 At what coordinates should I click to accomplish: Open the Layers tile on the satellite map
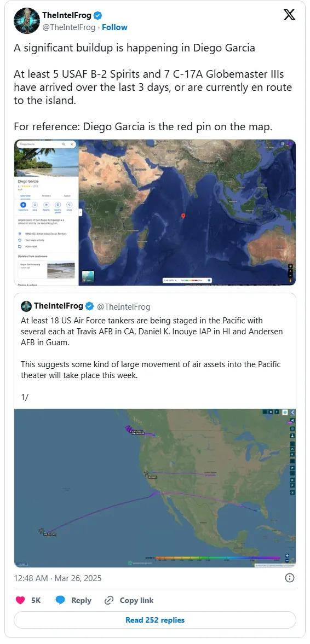click(88, 277)
